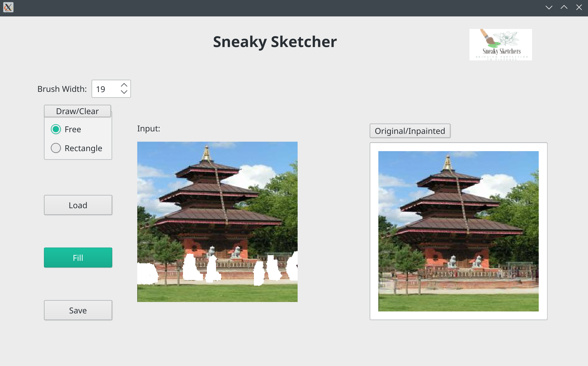Minimize window using title bar chevron down

coord(549,8)
